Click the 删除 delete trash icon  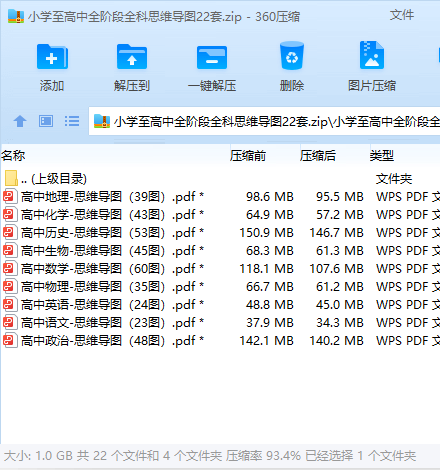[292, 56]
